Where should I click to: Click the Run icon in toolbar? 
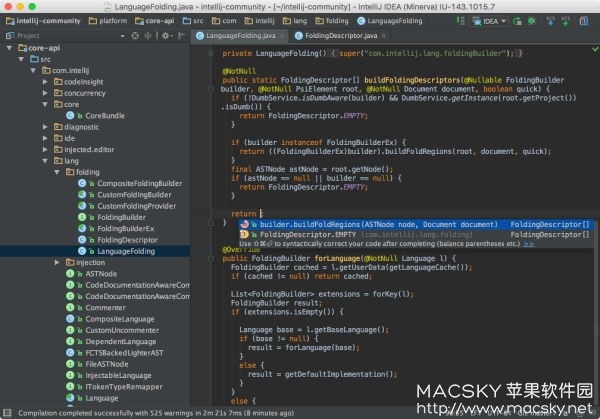click(x=517, y=21)
